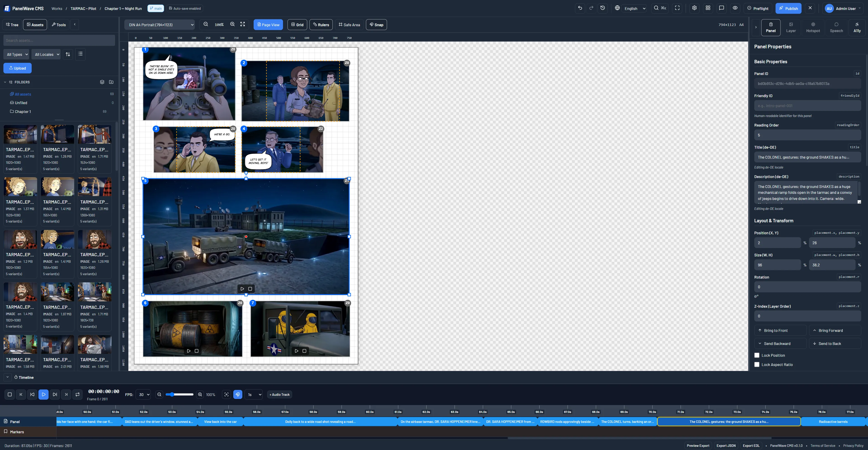The image size is (868, 450).
Task: Switch to the Tools tab
Action: coord(59,25)
